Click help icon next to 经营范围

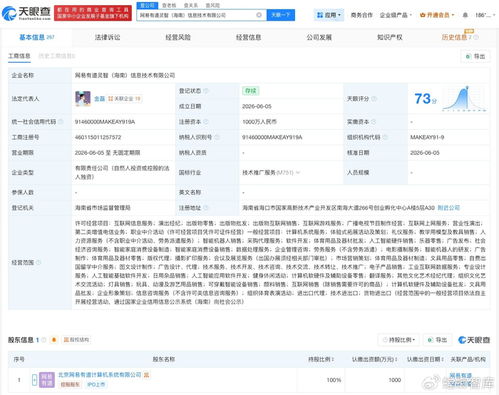[x=38, y=262]
